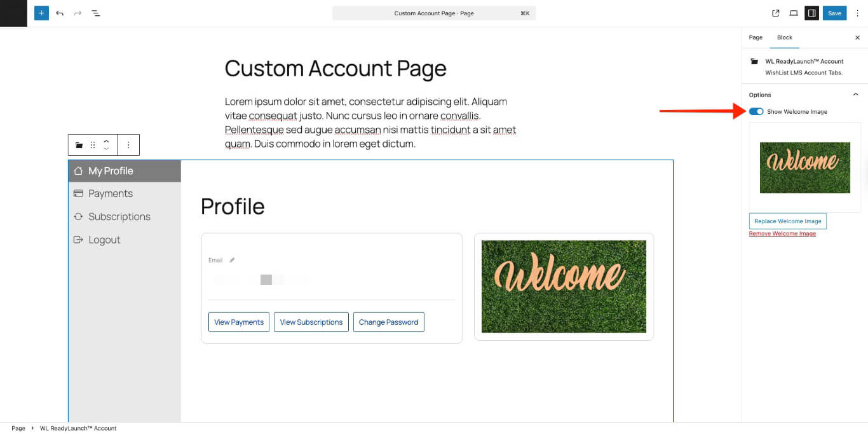Open the Settings sidebar panel icon
Viewport: 868px width, 433px height.
811,13
